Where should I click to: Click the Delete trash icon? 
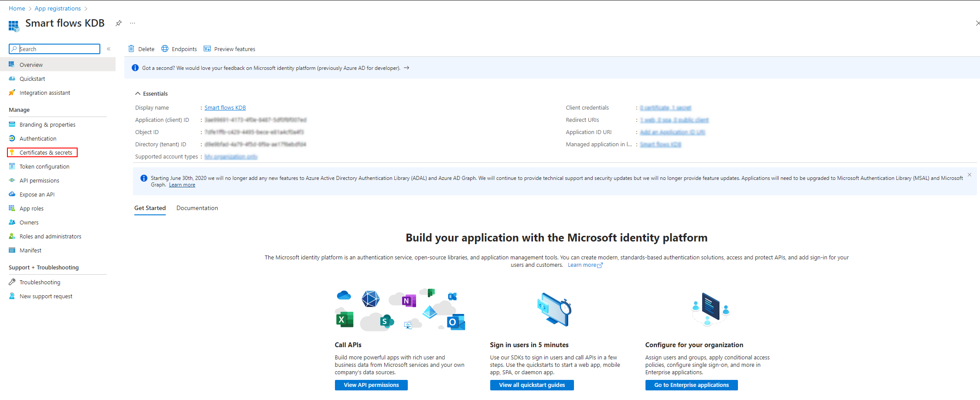[131, 48]
